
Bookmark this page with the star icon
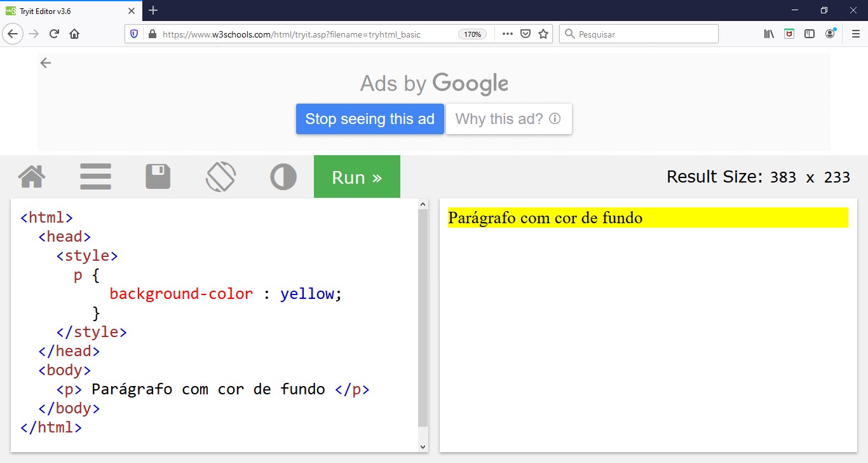(x=543, y=34)
